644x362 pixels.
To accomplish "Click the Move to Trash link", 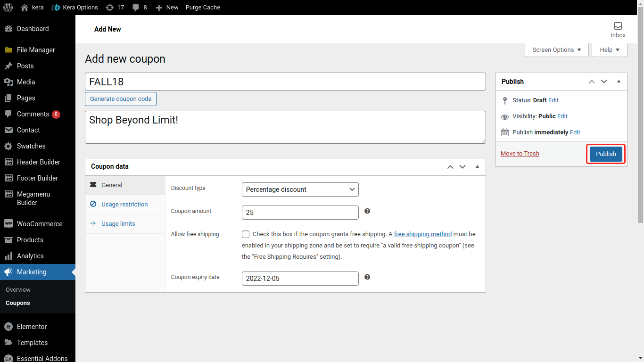I will [x=520, y=154].
